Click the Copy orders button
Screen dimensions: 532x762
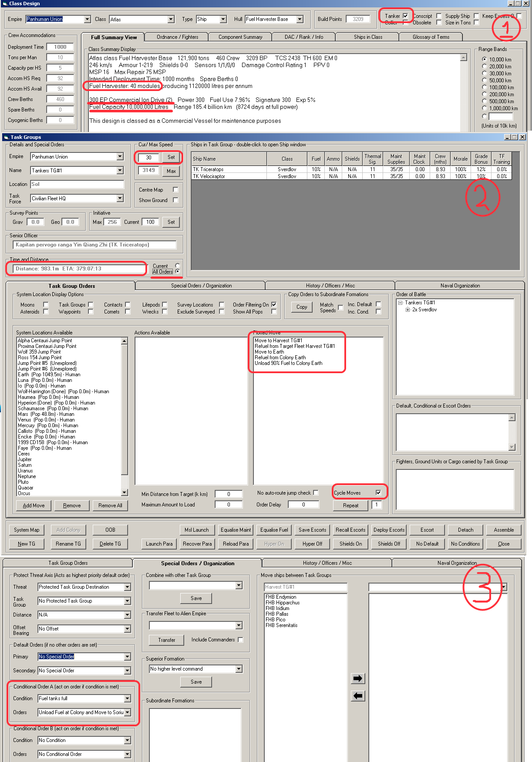click(302, 307)
